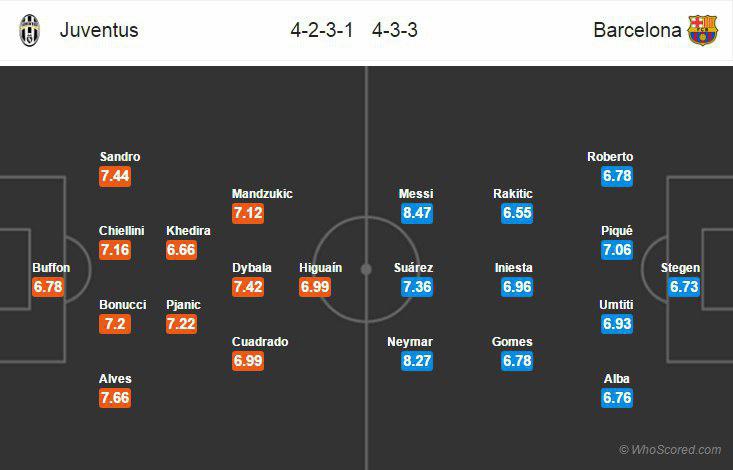
Task: Select the Piqué player name
Action: coord(617,231)
